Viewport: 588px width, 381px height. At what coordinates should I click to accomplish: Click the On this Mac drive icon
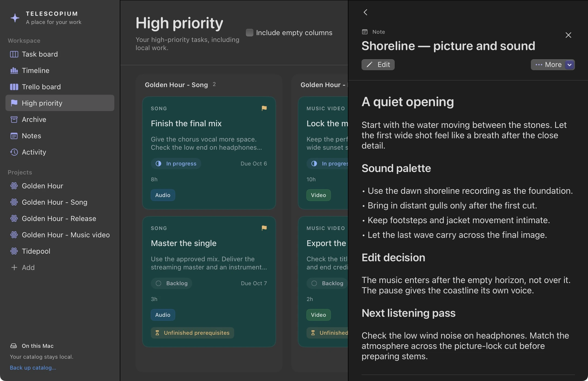pyautogui.click(x=13, y=346)
